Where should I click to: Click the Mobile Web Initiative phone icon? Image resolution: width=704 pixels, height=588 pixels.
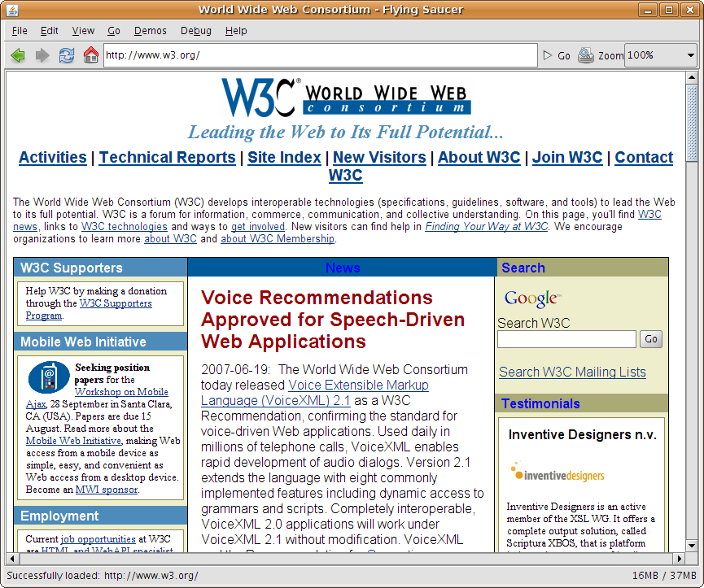tap(49, 377)
